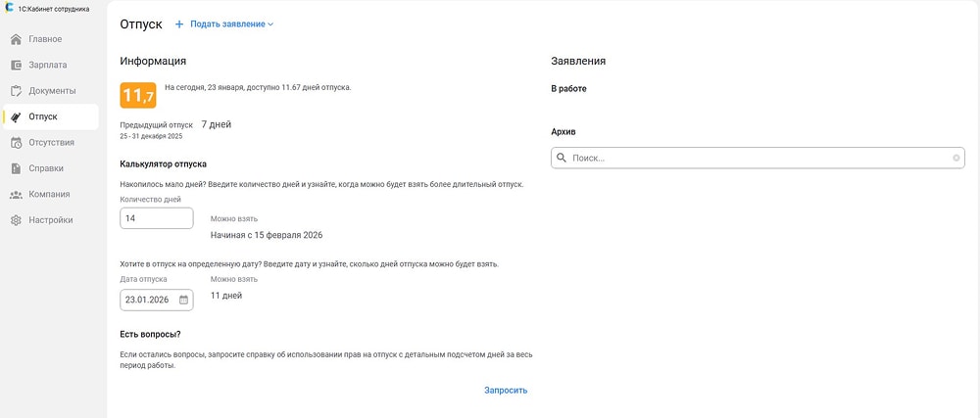
Task: Click the Компания people icon
Action: point(16,194)
